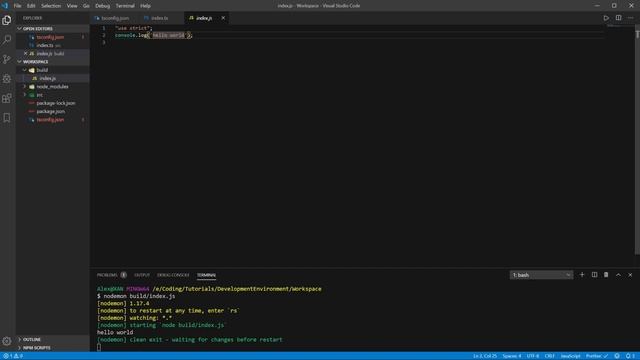Close the index.js editor tab
This screenshot has width=640, height=360.
[223, 18]
